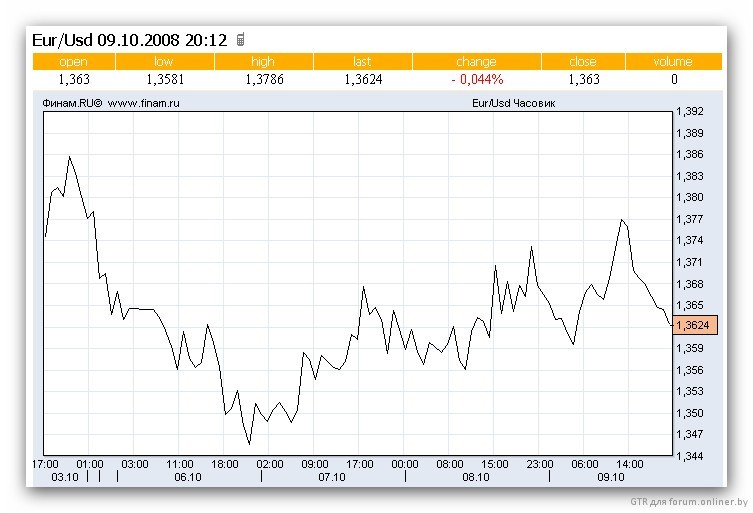Select the open value 1,363

[x=74, y=79]
